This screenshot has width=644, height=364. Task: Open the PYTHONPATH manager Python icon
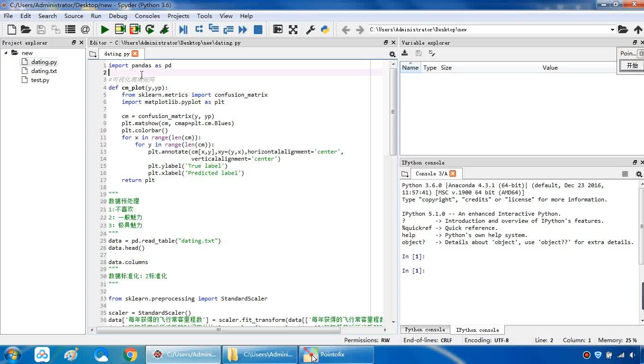point(325,29)
